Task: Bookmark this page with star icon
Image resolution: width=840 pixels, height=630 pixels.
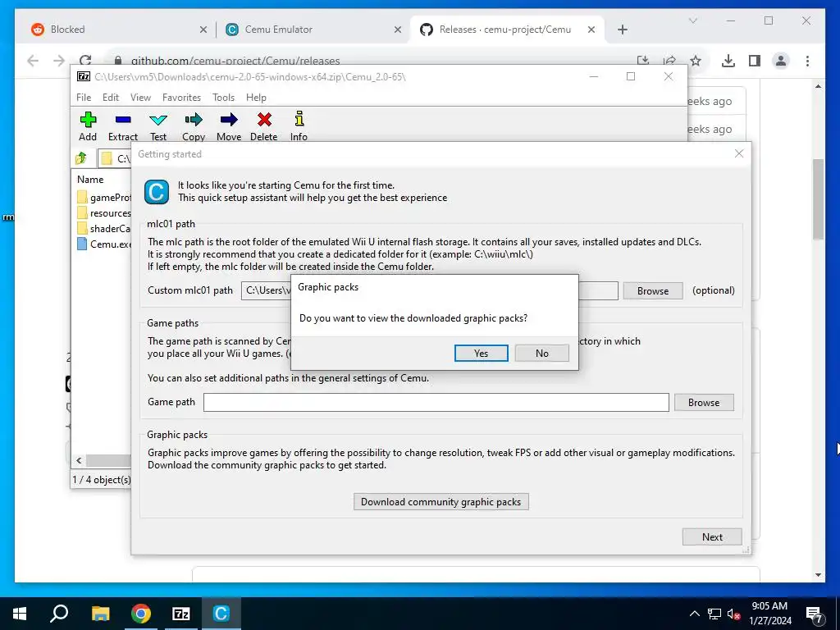Action: point(696,61)
